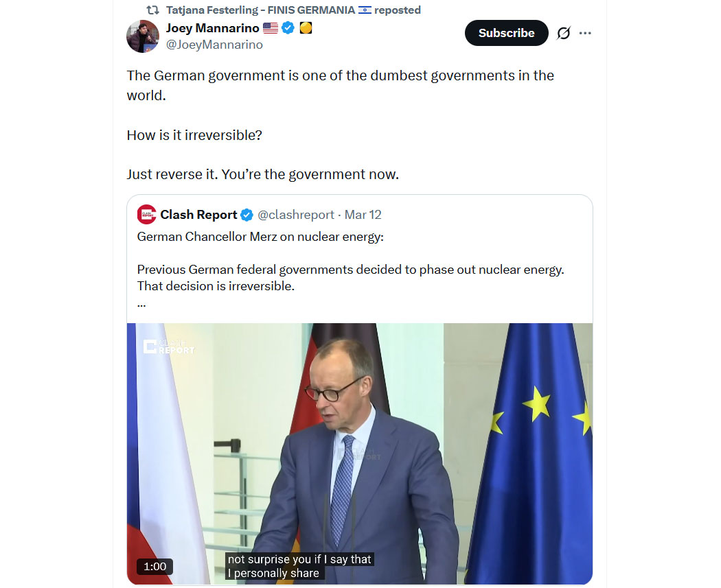Open the Mar 12 post timestamp

coord(363,215)
